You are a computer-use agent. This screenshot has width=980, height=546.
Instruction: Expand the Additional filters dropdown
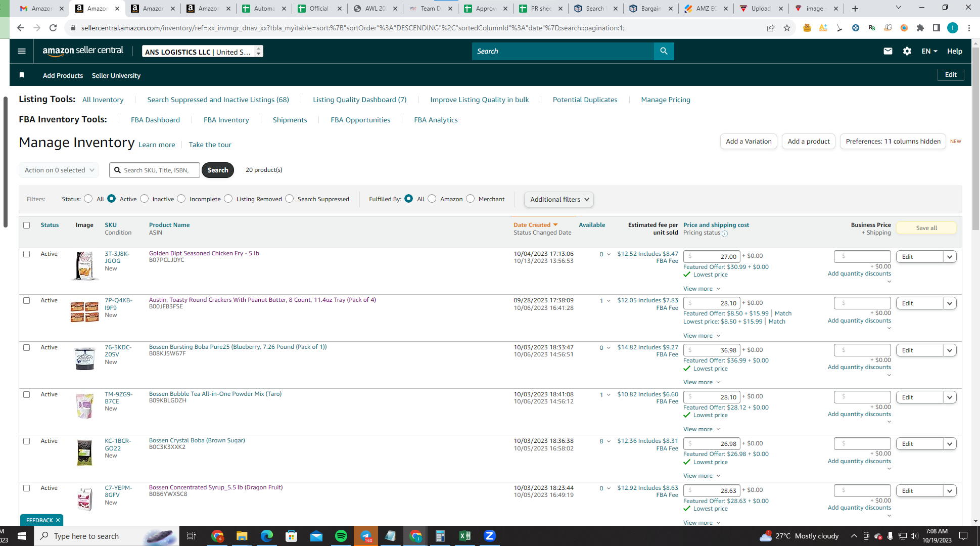[559, 199]
